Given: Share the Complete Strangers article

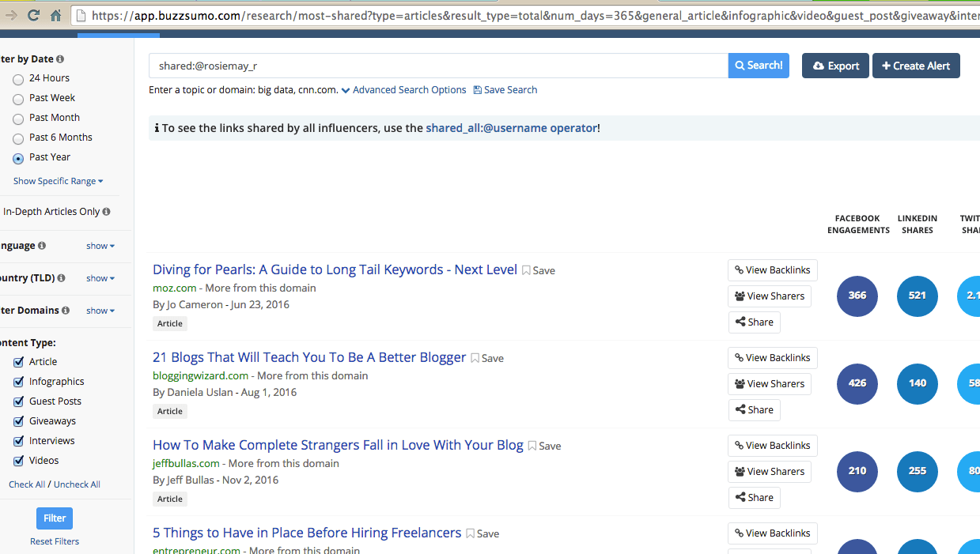Looking at the screenshot, I should [754, 498].
